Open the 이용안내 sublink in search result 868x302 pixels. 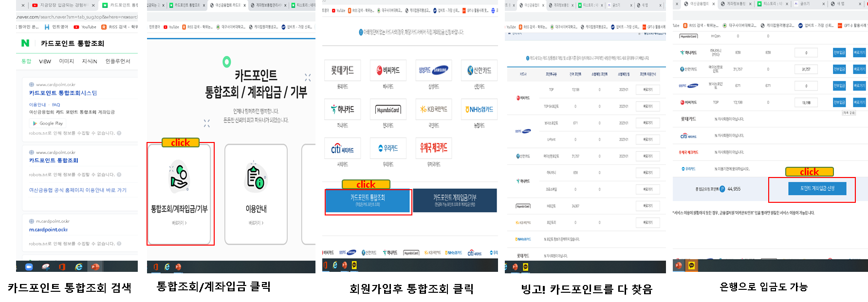click(x=37, y=105)
